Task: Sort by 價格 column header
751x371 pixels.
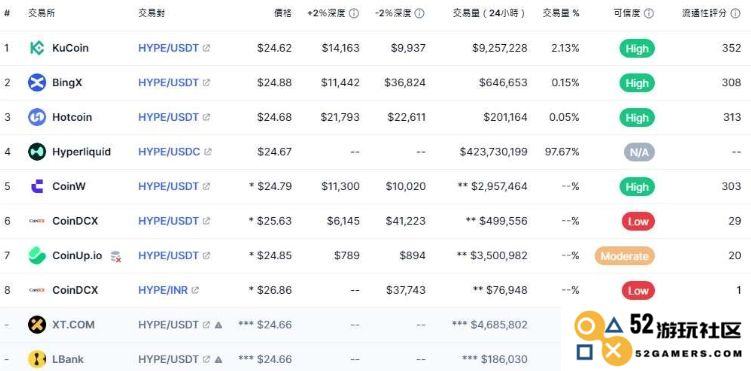Action: coord(283,13)
